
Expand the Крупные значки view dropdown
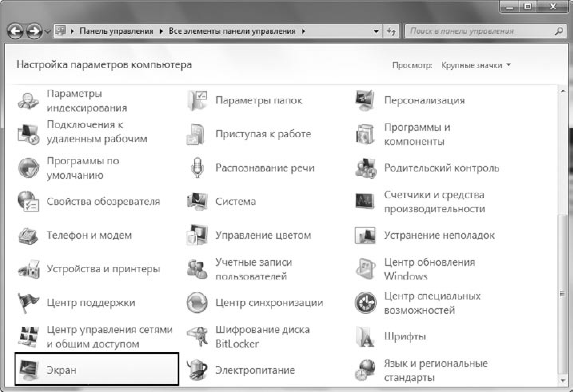tap(476, 65)
